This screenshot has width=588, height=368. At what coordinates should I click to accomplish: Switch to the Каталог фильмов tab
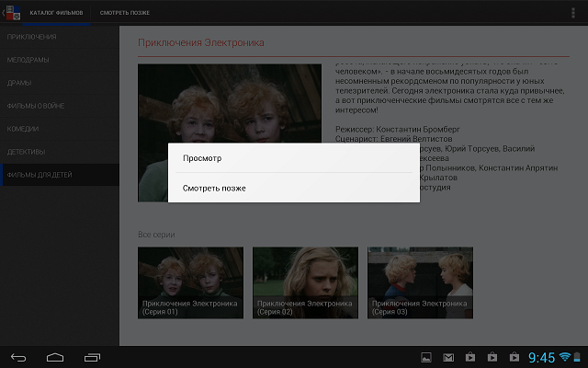57,13
